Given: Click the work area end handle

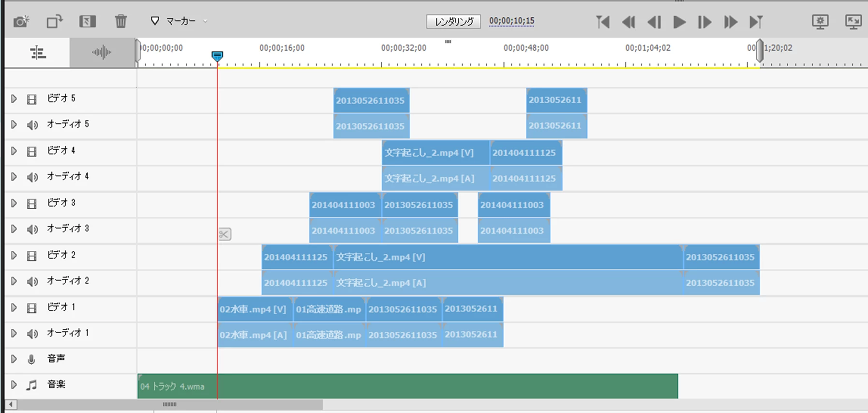Looking at the screenshot, I should [760, 51].
